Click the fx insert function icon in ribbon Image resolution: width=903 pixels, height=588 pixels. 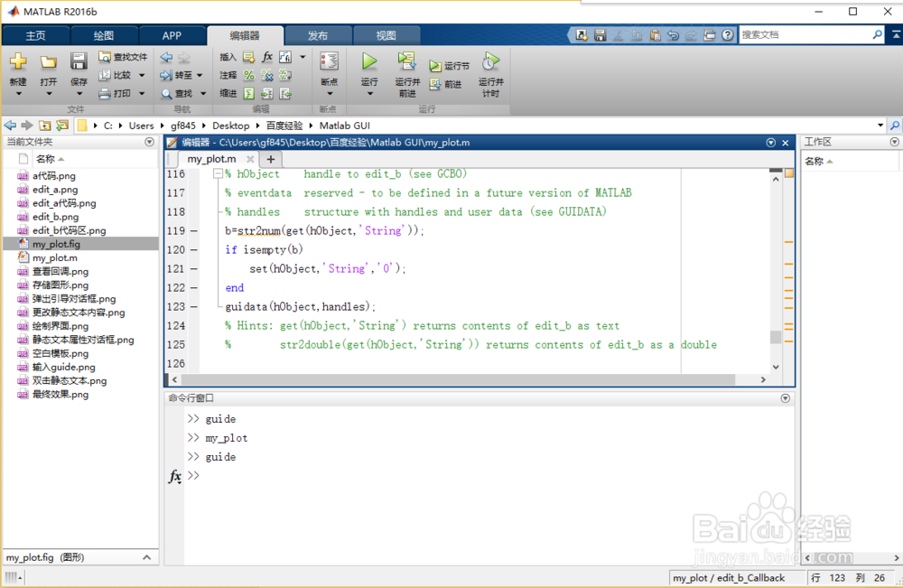(x=267, y=57)
